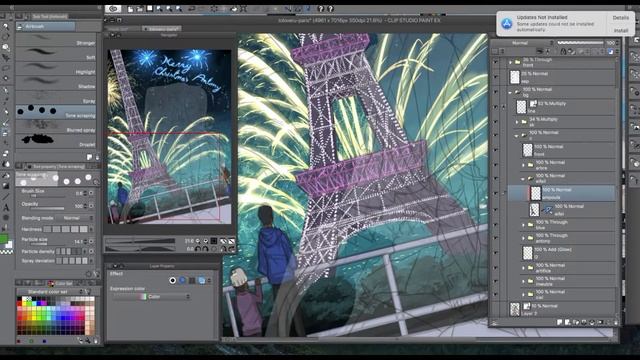Image resolution: width=640 pixels, height=360 pixels.
Task: Select the straight Line figure tool
Action: (6, 197)
